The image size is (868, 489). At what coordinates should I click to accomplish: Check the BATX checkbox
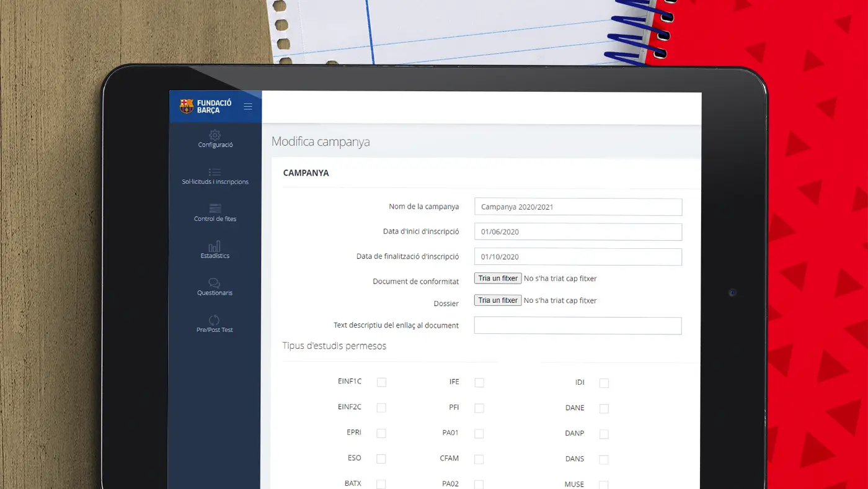[x=381, y=484]
